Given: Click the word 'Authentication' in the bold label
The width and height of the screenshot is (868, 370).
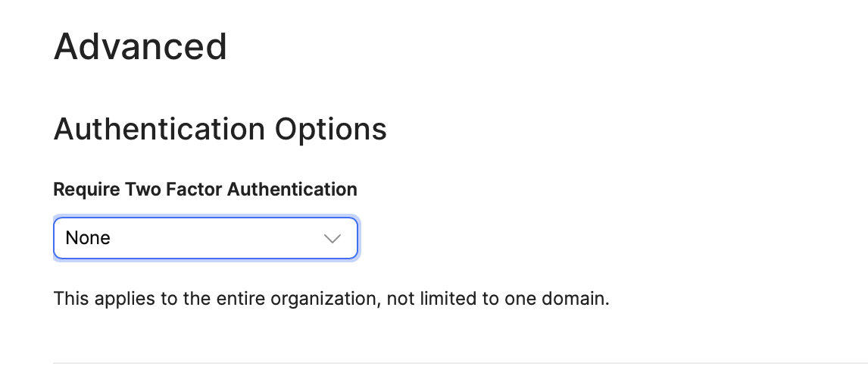Looking at the screenshot, I should pyautogui.click(x=292, y=190).
